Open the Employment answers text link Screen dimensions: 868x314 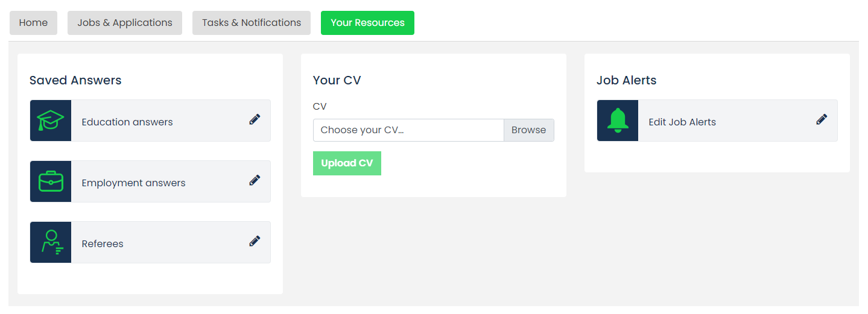pos(134,183)
